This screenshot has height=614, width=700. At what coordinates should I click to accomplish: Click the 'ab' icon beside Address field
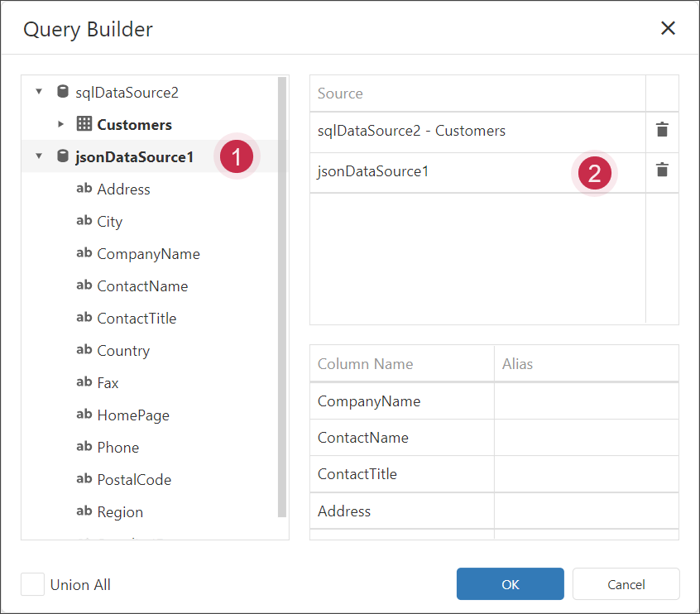[x=84, y=189]
